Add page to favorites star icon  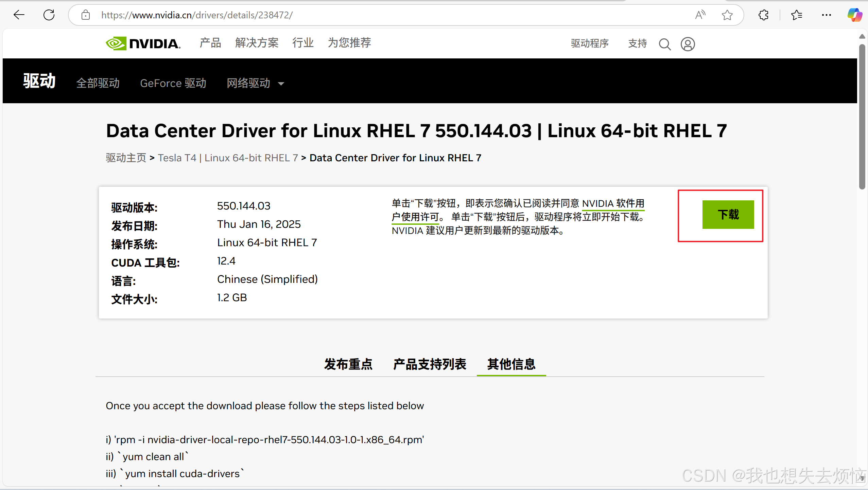click(x=727, y=15)
